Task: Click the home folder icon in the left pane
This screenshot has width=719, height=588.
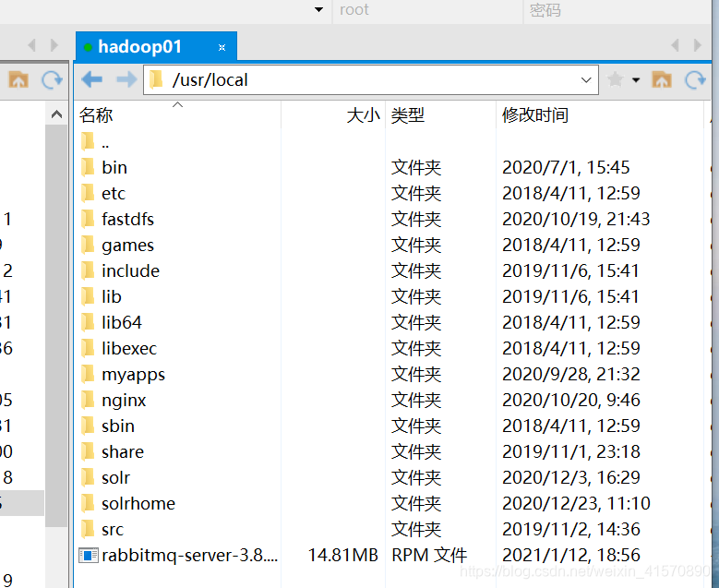Action: point(18,79)
